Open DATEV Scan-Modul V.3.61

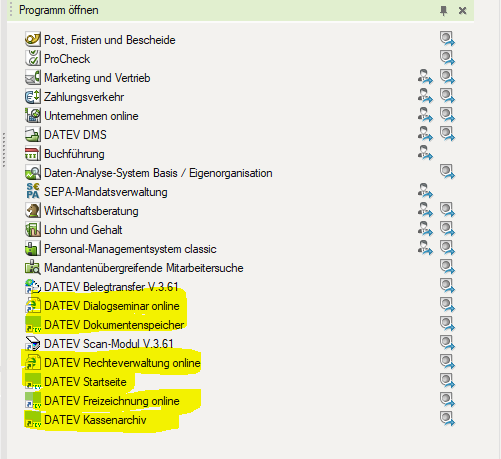(109, 344)
